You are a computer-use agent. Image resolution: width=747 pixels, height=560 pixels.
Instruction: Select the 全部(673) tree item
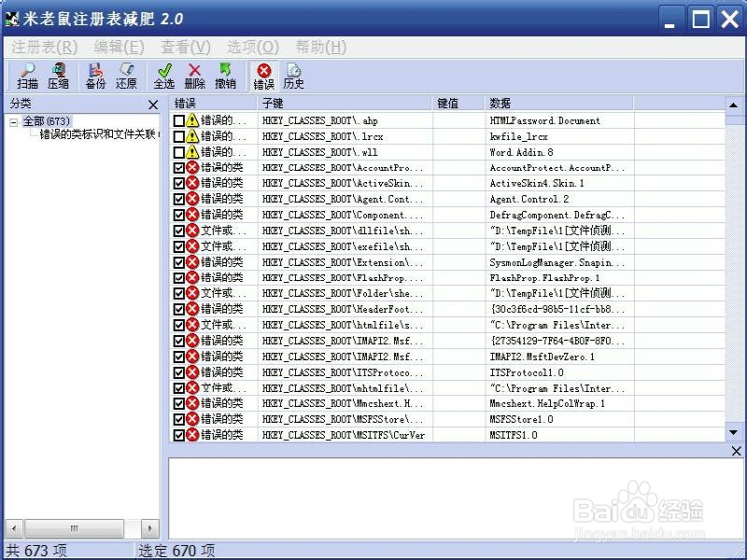tap(46, 121)
